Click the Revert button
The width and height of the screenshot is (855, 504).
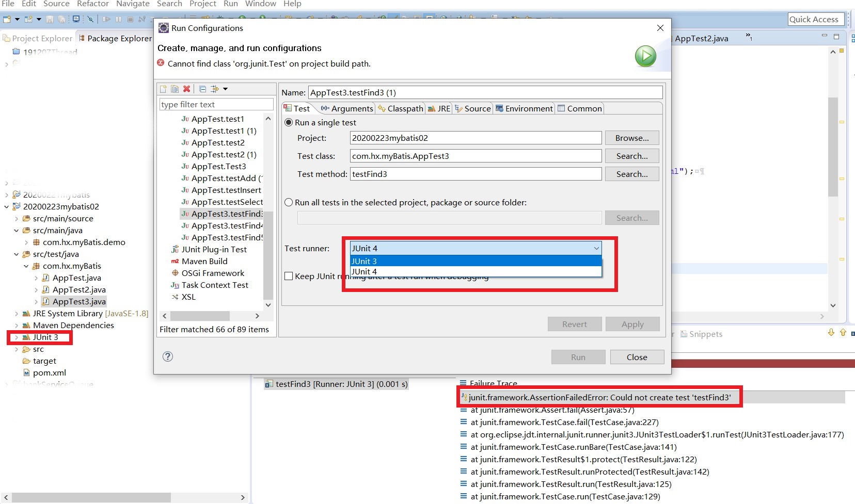[575, 324]
